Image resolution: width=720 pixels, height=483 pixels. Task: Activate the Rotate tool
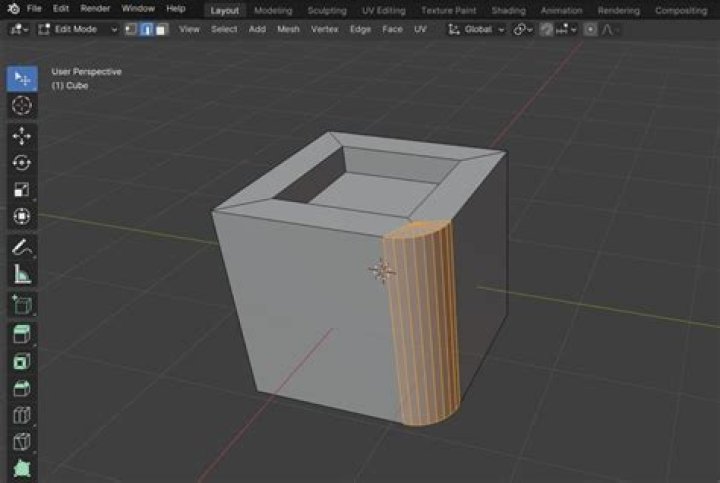pos(22,162)
